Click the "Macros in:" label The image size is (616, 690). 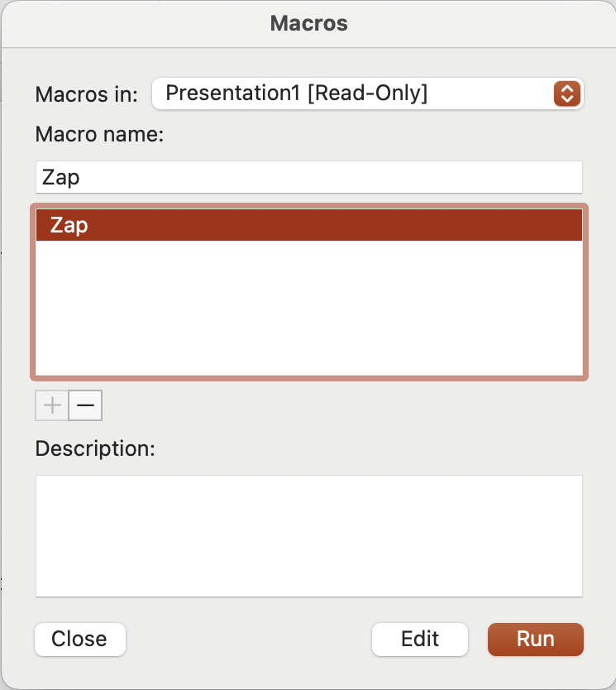[86, 95]
